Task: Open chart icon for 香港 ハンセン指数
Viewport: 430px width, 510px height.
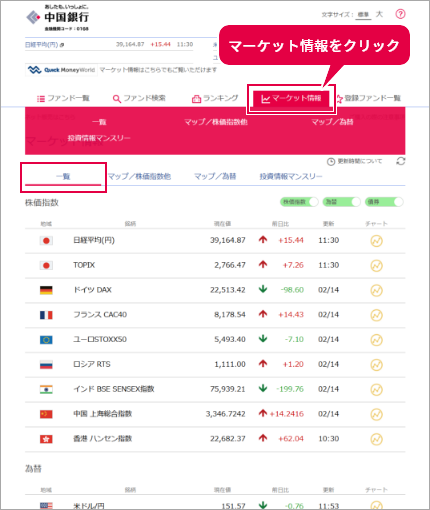Action: [x=376, y=439]
